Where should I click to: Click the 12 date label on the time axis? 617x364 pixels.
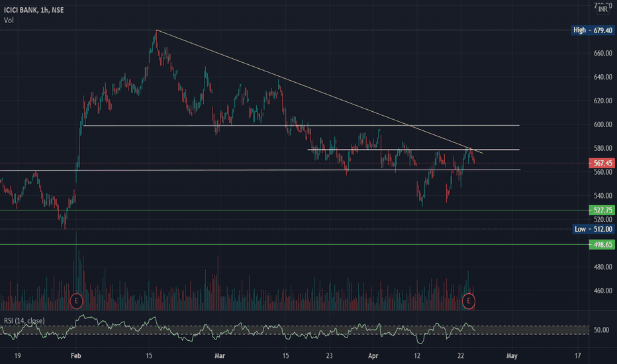(x=417, y=356)
